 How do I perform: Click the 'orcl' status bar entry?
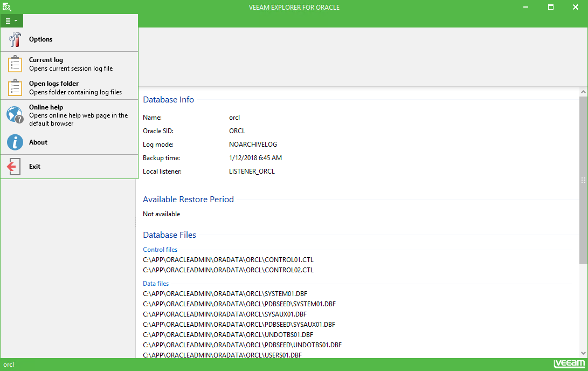point(9,365)
